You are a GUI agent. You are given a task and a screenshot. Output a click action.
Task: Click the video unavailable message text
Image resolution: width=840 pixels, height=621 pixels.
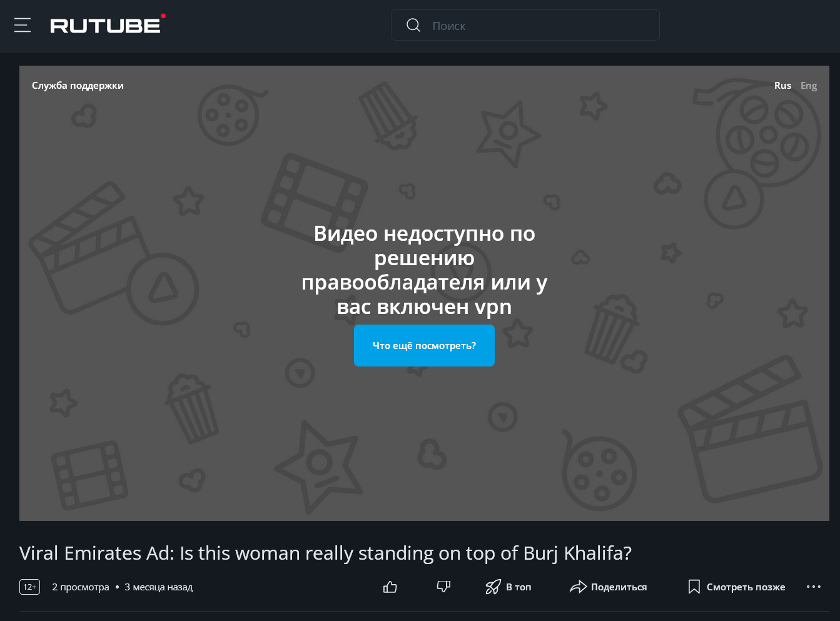pos(424,270)
